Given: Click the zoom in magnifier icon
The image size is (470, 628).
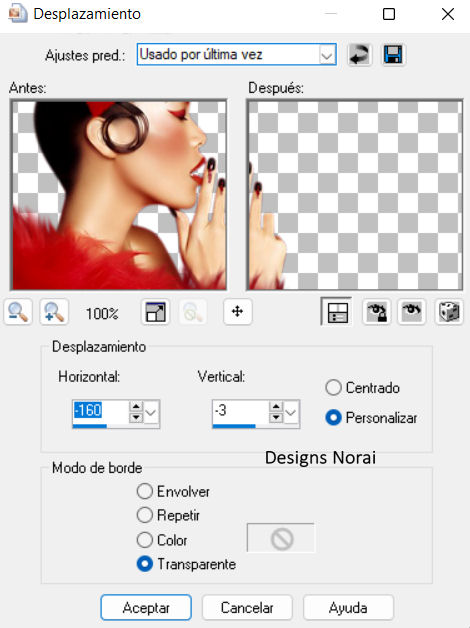Looking at the screenshot, I should pos(54,312).
